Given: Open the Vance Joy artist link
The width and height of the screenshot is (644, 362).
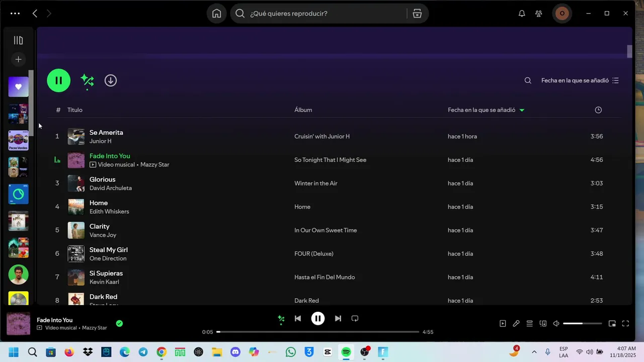Looking at the screenshot, I should tap(103, 235).
